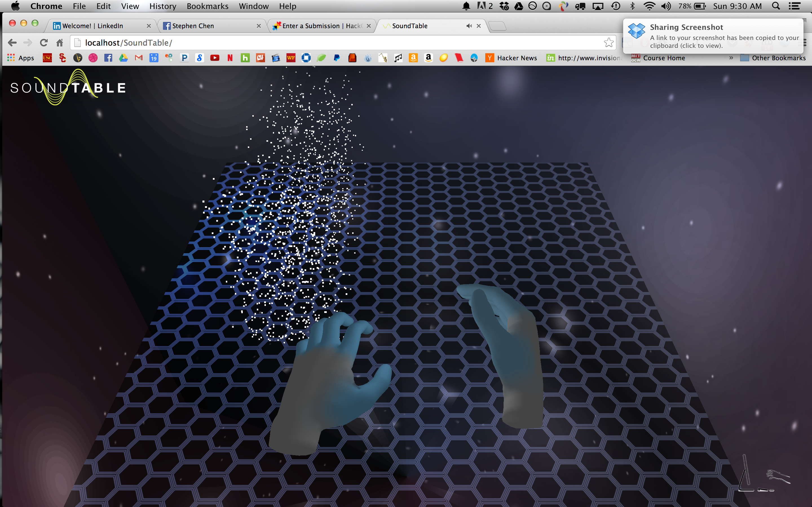The height and width of the screenshot is (507, 812).
Task: Open the History menu
Action: [163, 6]
